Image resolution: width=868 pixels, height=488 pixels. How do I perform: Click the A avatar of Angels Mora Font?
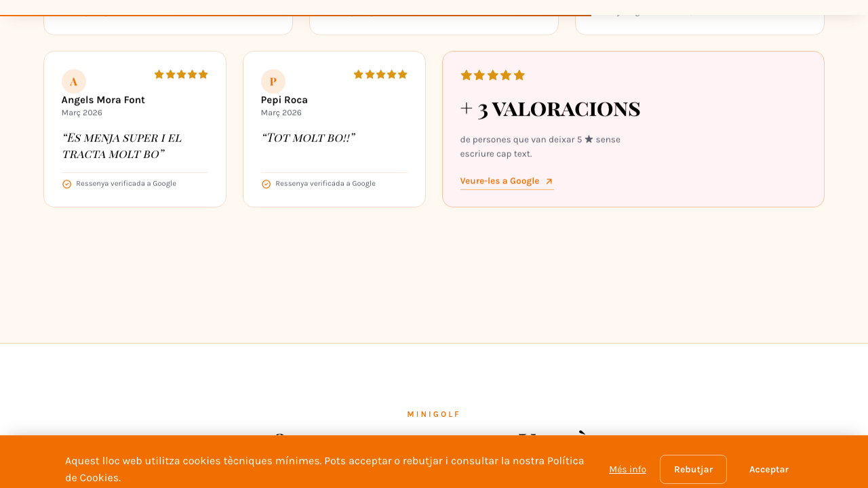pos(74,81)
